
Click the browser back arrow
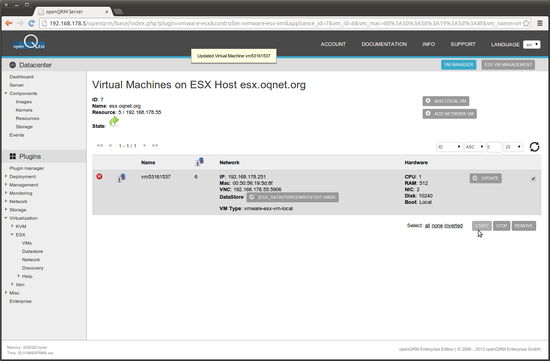pos(9,23)
